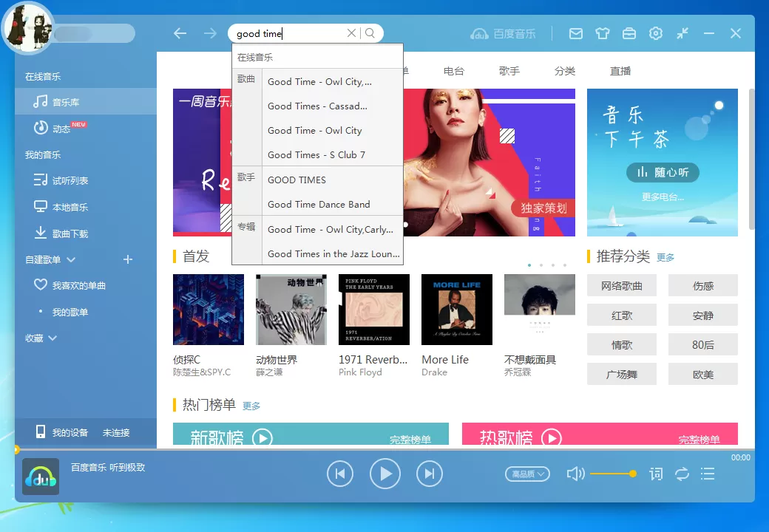This screenshot has width=769, height=532.
Task: Toggle loop playback mode icon
Action: click(x=682, y=474)
